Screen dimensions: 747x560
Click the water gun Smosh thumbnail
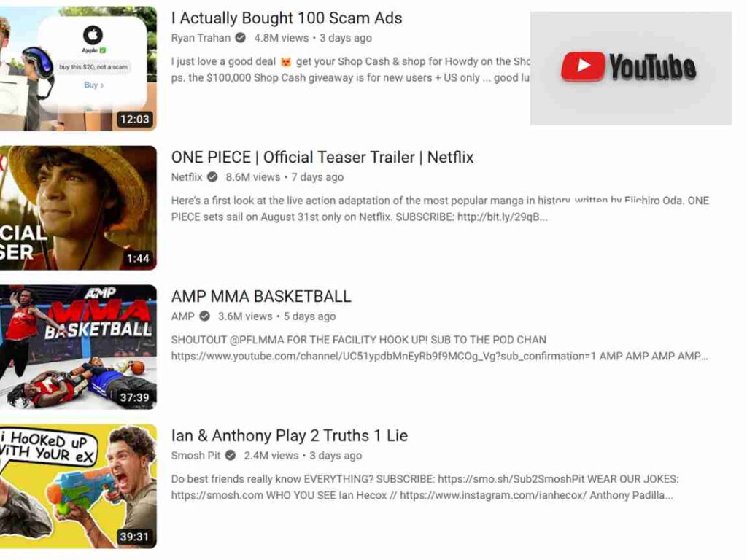78,486
